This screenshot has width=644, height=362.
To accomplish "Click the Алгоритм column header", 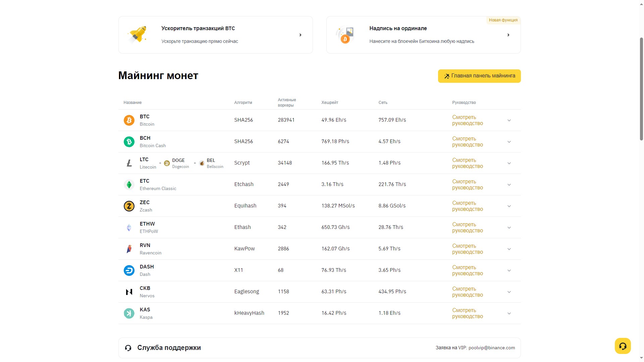I will (x=243, y=103).
